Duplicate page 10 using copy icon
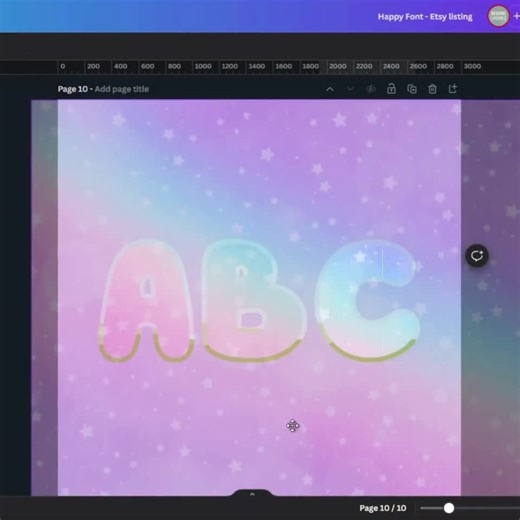 [x=412, y=89]
